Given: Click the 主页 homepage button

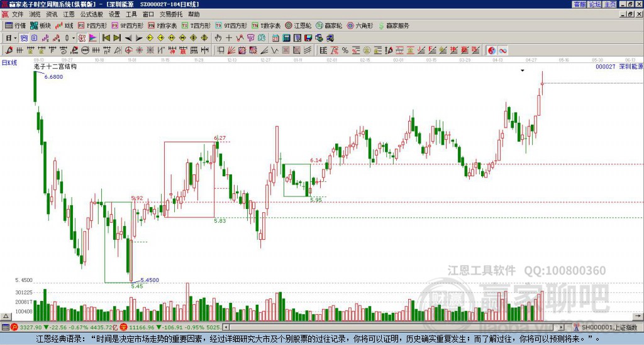Looking at the screenshot, I should (610, 4).
